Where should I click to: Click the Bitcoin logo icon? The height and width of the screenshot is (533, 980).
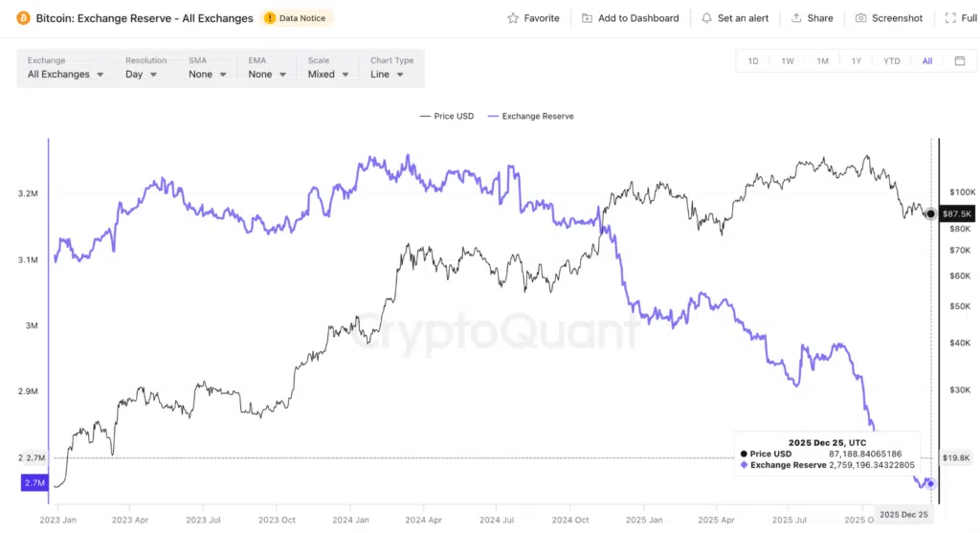(23, 18)
